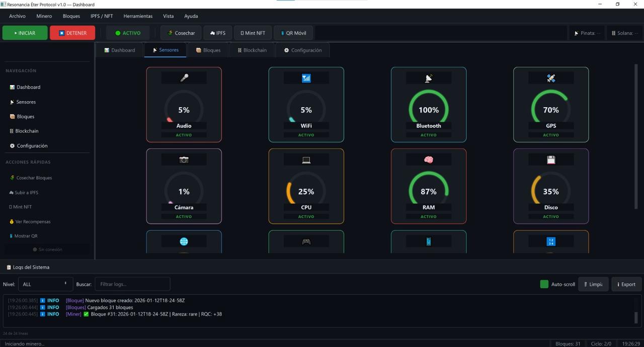Open the Herramientas menu

(x=138, y=16)
